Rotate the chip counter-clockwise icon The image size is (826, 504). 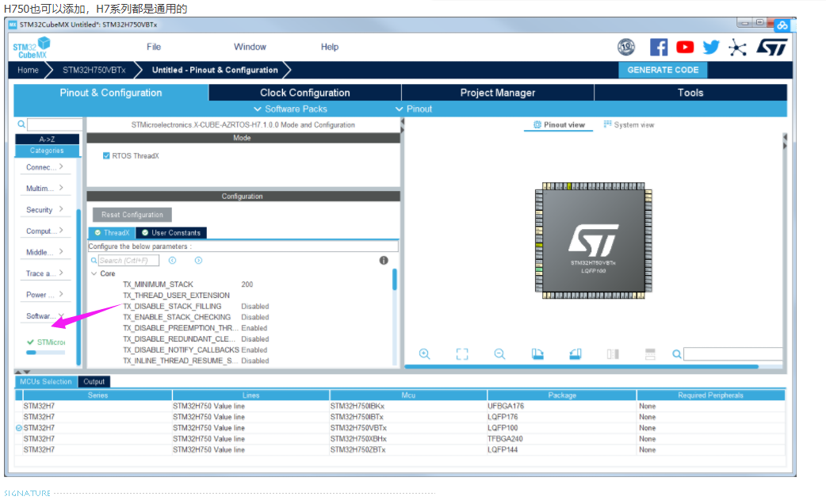[576, 354]
